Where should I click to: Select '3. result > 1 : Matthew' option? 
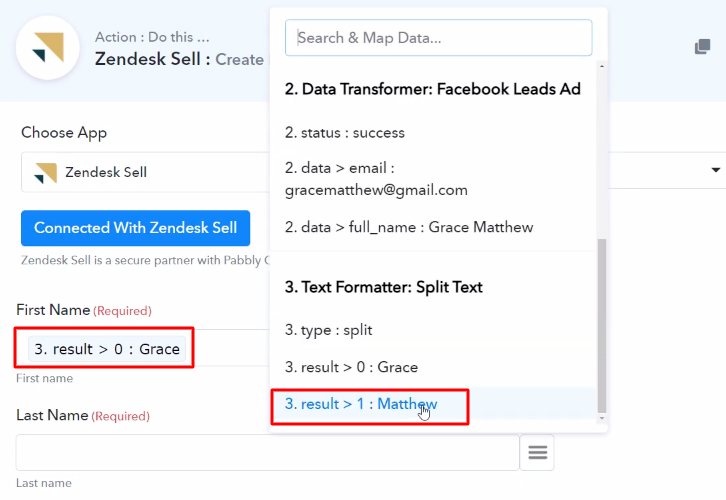click(x=361, y=404)
